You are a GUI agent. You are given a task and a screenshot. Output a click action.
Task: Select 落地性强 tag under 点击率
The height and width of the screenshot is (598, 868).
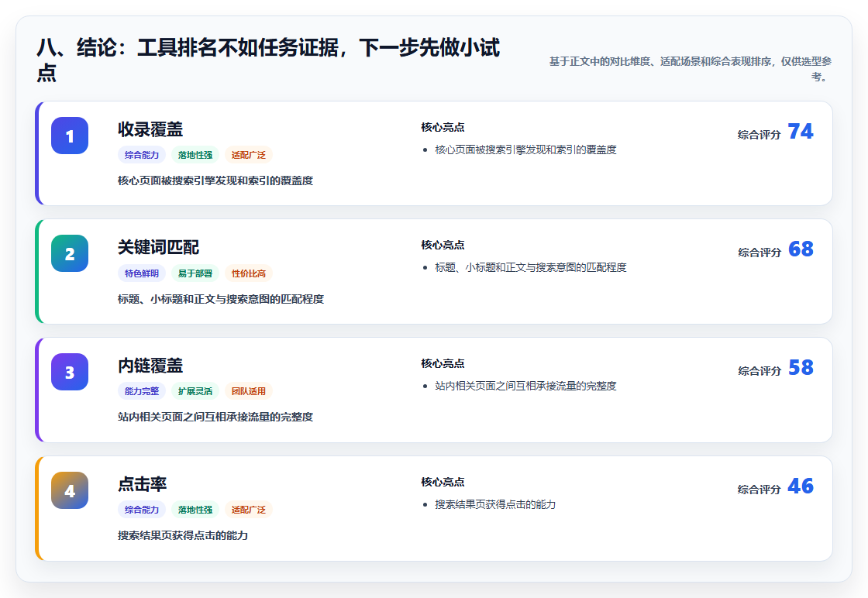tap(195, 510)
